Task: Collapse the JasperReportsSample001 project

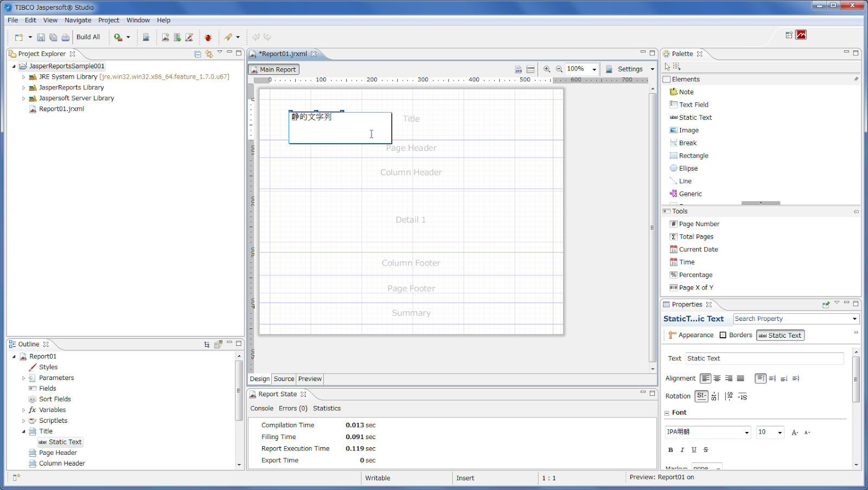Action: (14, 66)
